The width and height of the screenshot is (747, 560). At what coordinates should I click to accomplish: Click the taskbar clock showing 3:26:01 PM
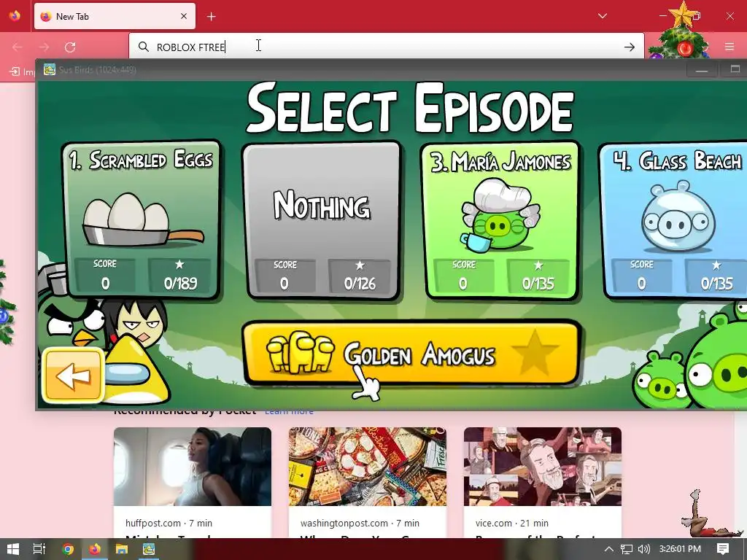680,549
